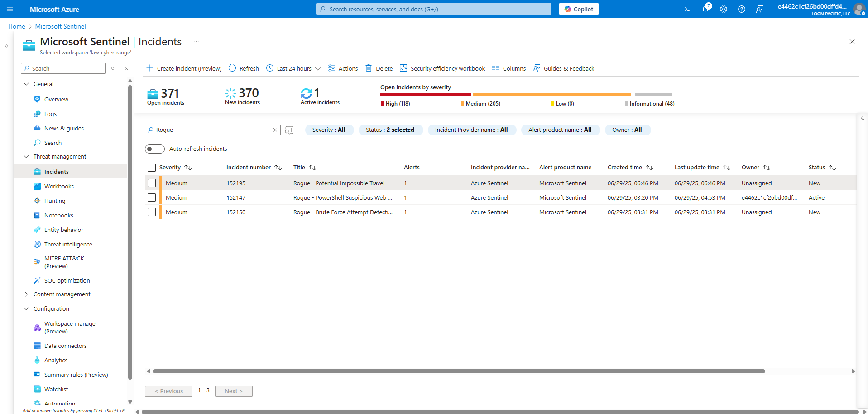
Task: Click the High severity red bar
Action: coord(425,95)
